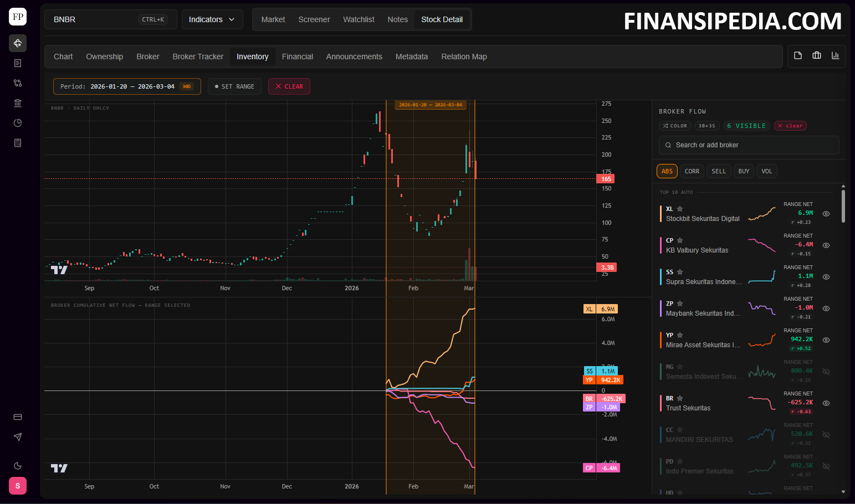The width and height of the screenshot is (855, 504).
Task: Open the pie chart icon in left sidebar
Action: click(18, 123)
